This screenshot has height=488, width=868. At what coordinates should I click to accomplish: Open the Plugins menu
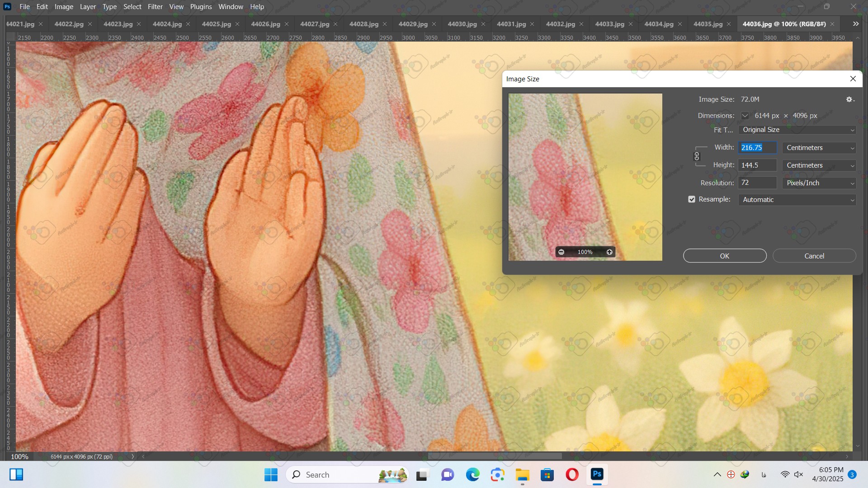tap(201, 7)
